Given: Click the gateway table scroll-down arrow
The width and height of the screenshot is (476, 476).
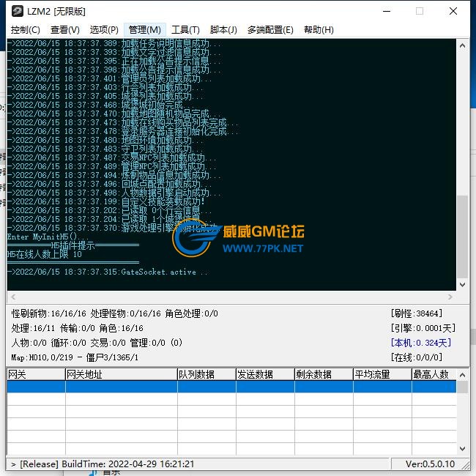Looking at the screenshot, I should coord(462,448).
